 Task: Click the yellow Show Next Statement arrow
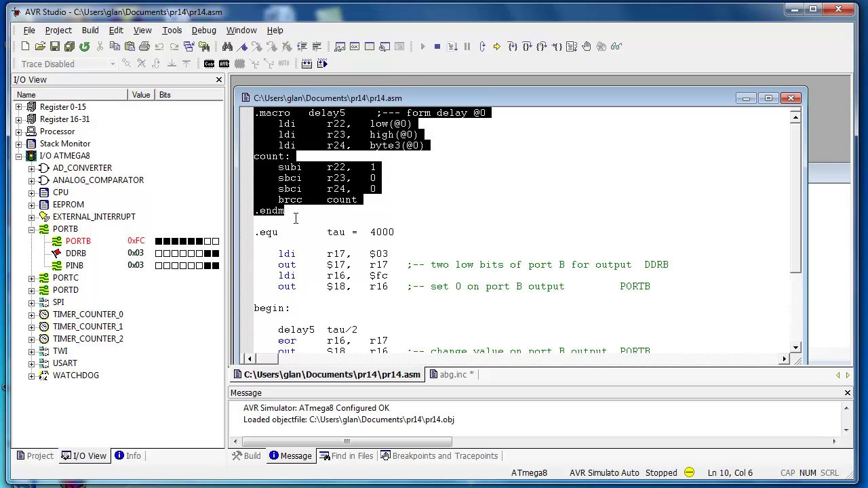click(x=497, y=46)
